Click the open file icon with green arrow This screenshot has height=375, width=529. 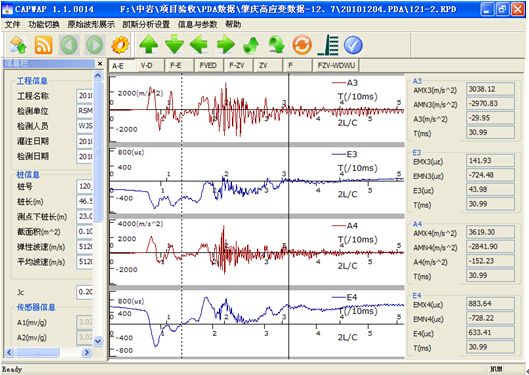pos(18,45)
